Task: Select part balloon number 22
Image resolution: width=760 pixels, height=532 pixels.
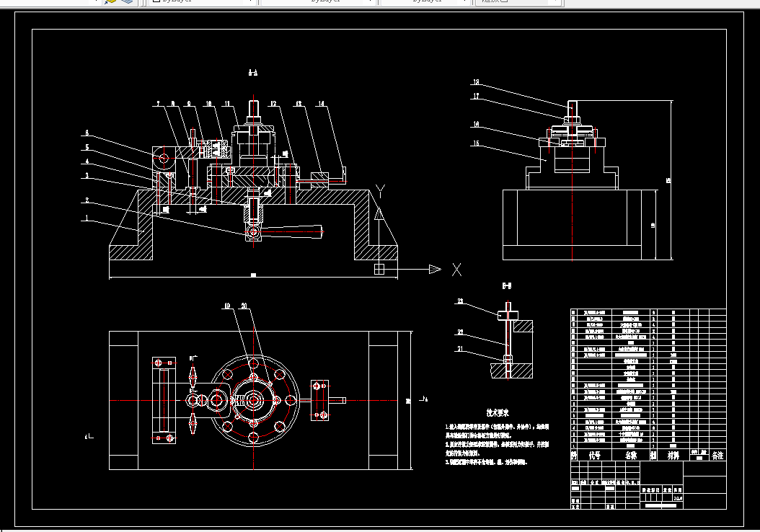Action: tap(460, 332)
